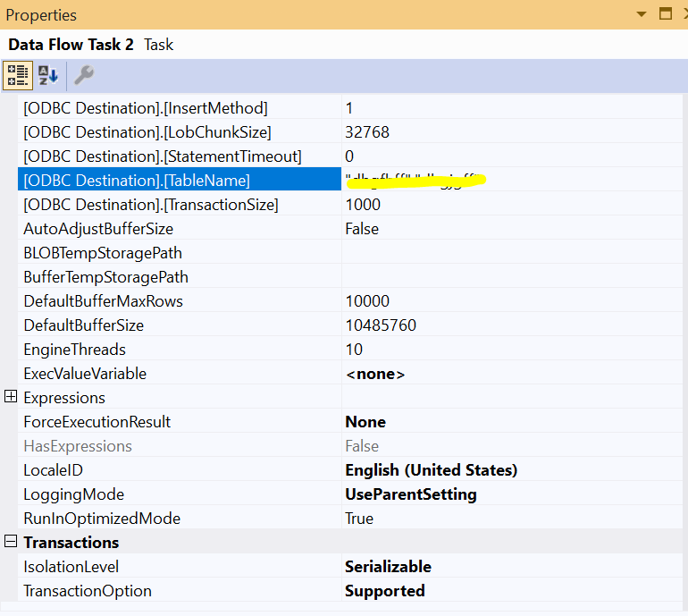The width and height of the screenshot is (688, 616).
Task: Click the empty BufferTempStoragePath value field
Action: click(512, 277)
